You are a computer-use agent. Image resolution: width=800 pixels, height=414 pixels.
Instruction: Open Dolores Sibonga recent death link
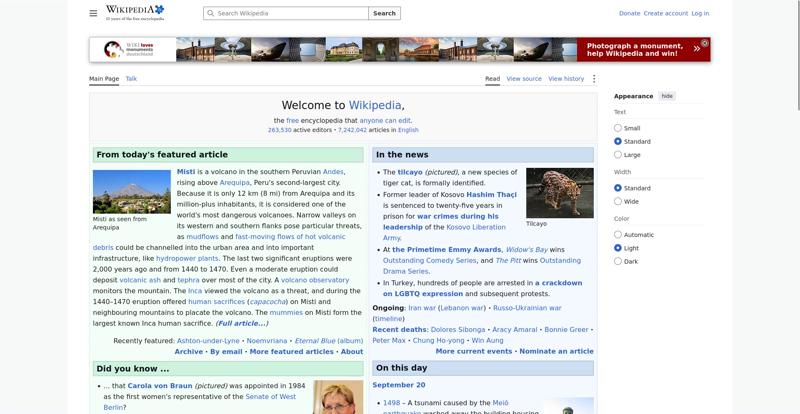pos(458,330)
